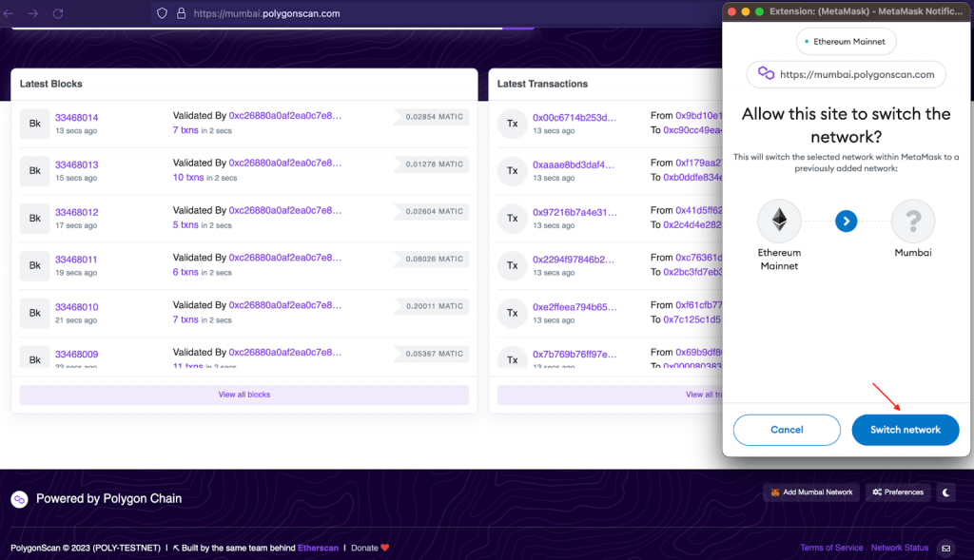
Task: Click the Polygon logo in the site pill
Action: [x=766, y=74]
